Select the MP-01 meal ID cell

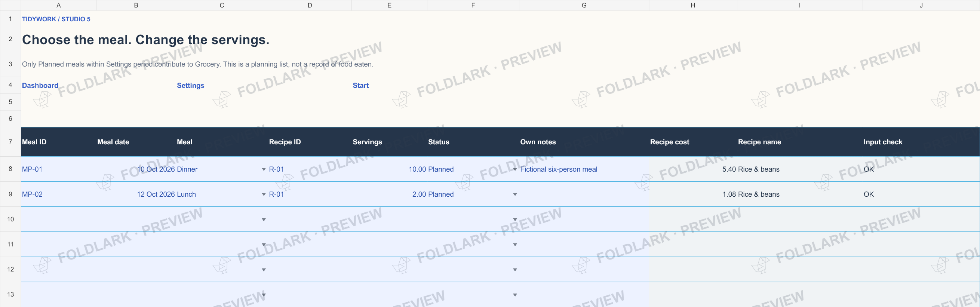(59, 169)
